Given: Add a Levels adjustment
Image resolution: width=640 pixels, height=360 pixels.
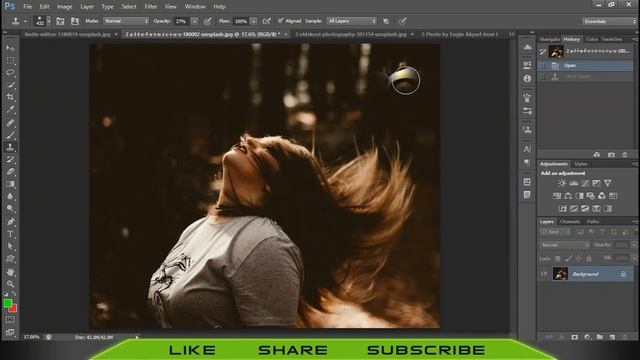Looking at the screenshot, I should 573,183.
